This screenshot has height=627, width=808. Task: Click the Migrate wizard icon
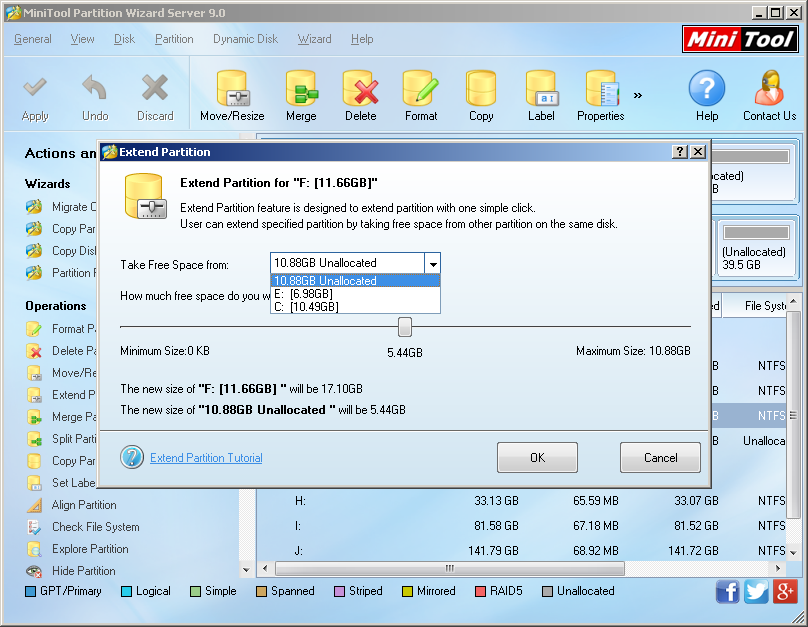34,207
